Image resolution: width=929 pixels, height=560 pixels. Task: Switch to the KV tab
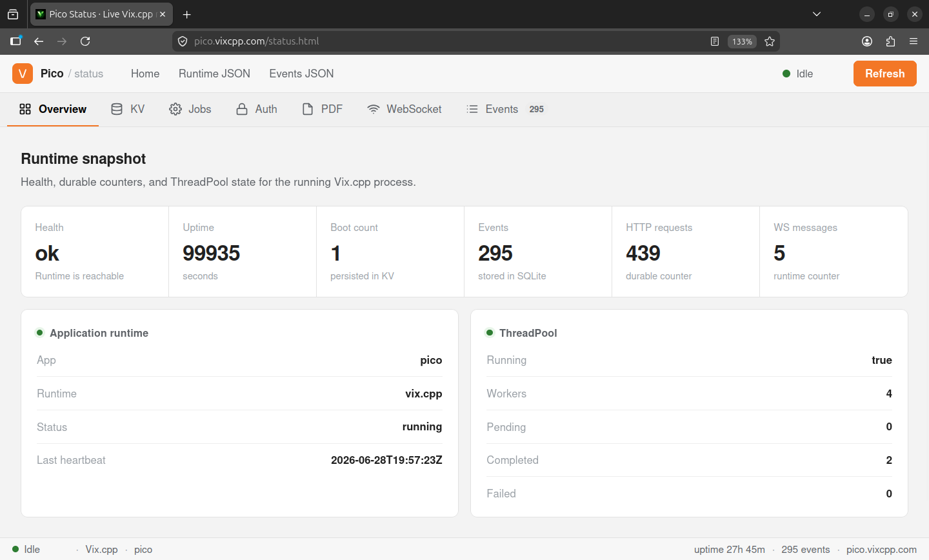pos(128,109)
